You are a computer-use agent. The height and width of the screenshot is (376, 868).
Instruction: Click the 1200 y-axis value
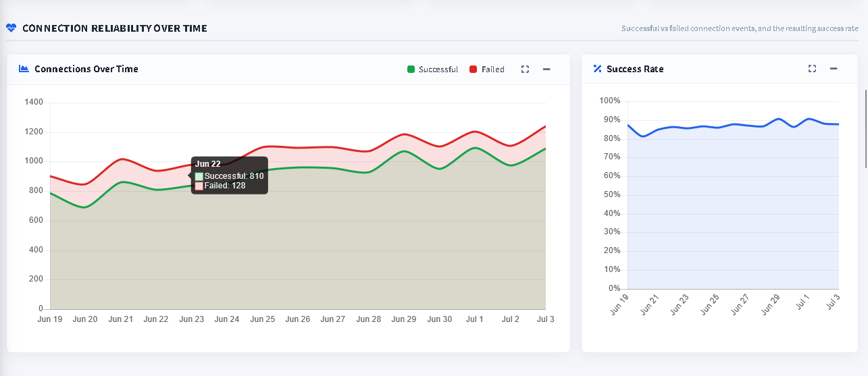pyautogui.click(x=33, y=132)
